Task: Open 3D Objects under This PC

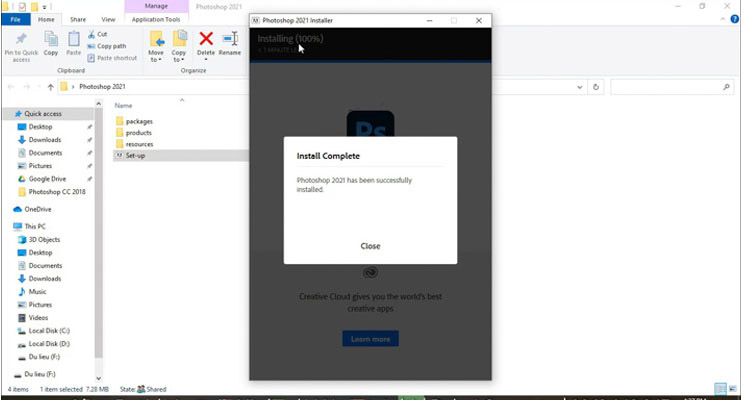Action: (x=44, y=239)
